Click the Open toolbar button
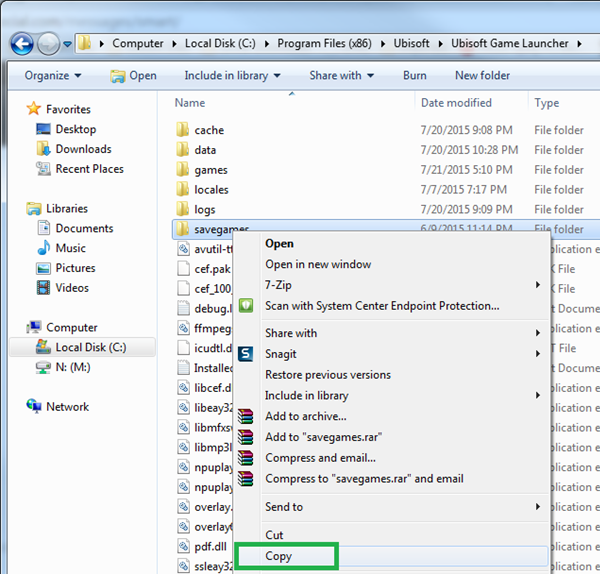 click(133, 76)
